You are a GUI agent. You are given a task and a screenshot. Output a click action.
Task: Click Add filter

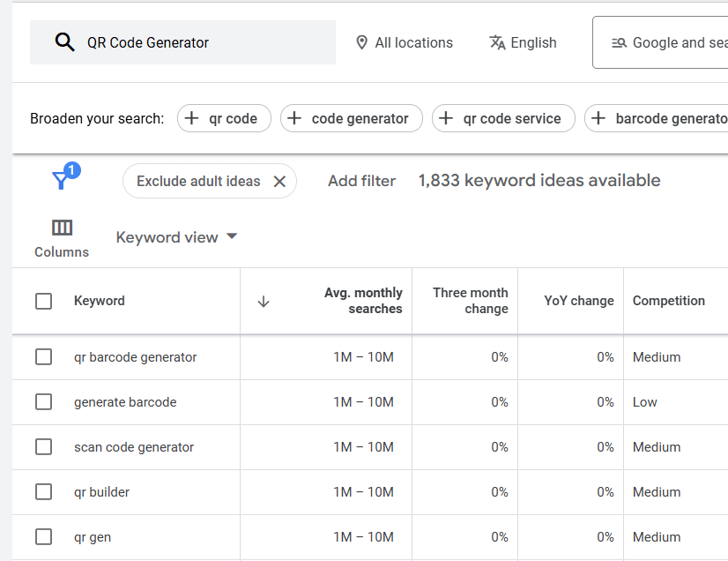pos(361,181)
